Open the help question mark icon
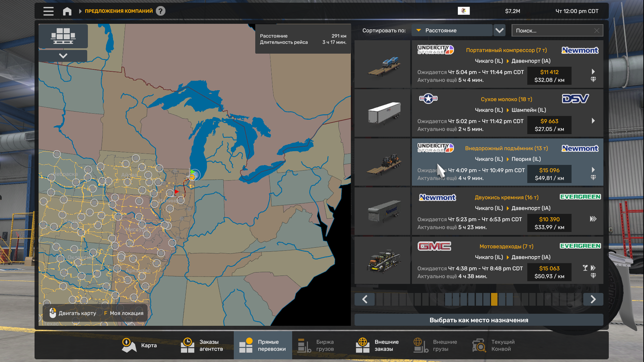The width and height of the screenshot is (644, 362). click(161, 11)
